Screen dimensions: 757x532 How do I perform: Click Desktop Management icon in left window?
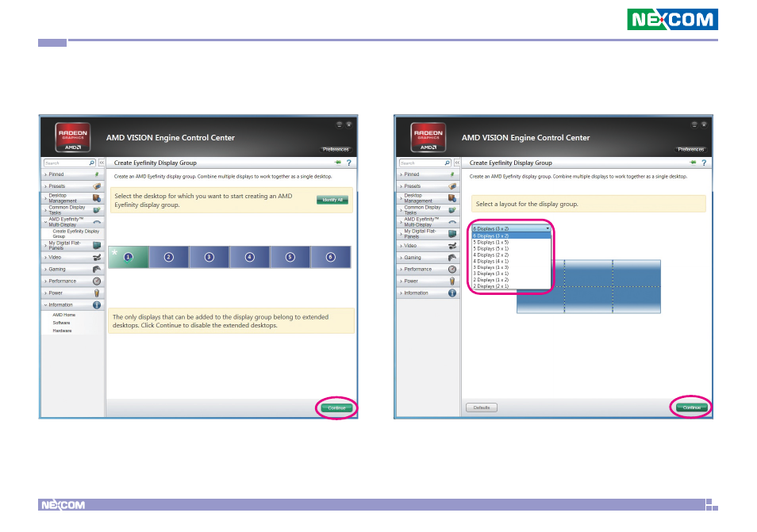(97, 197)
